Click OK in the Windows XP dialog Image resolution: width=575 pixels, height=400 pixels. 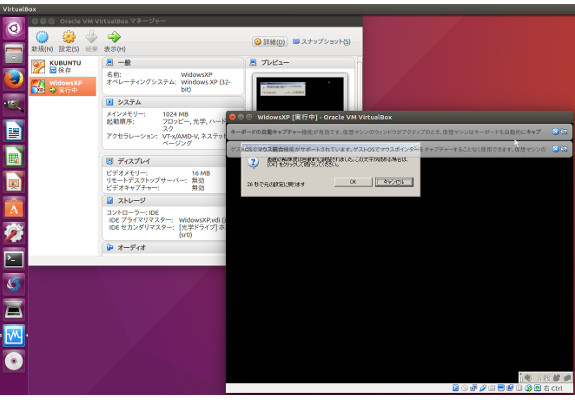(x=353, y=182)
